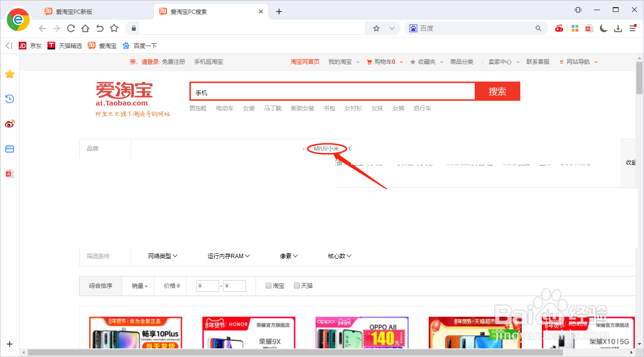Image resolution: width=644 pixels, height=357 pixels.
Task: Click 商品分类 in top navigation
Action: [462, 62]
